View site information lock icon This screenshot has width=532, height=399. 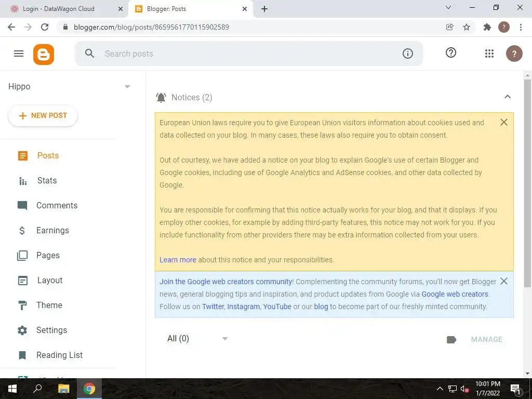point(66,27)
